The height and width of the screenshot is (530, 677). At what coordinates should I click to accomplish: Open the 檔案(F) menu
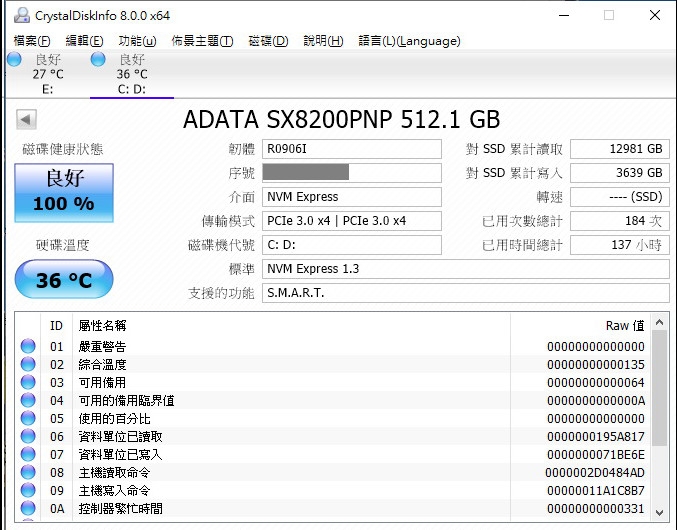click(32, 41)
